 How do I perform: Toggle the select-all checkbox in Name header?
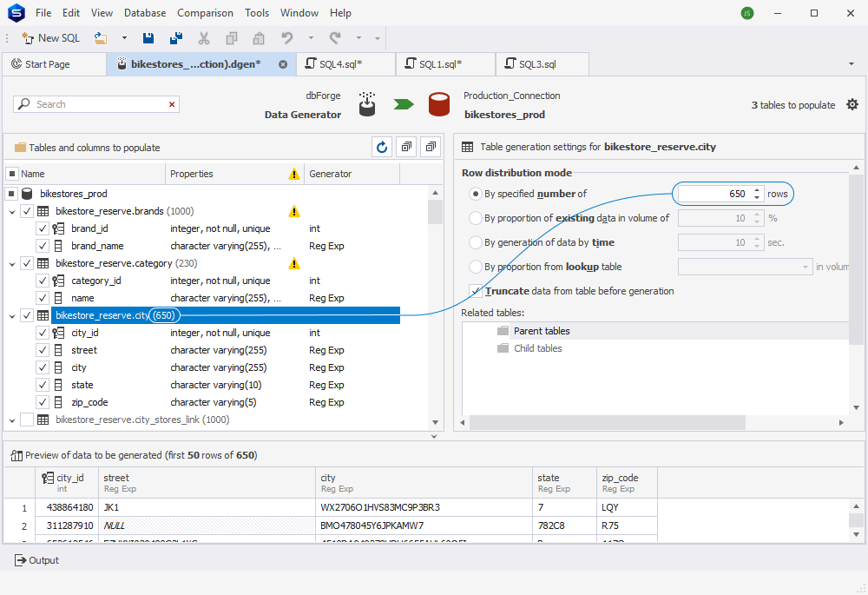11,174
